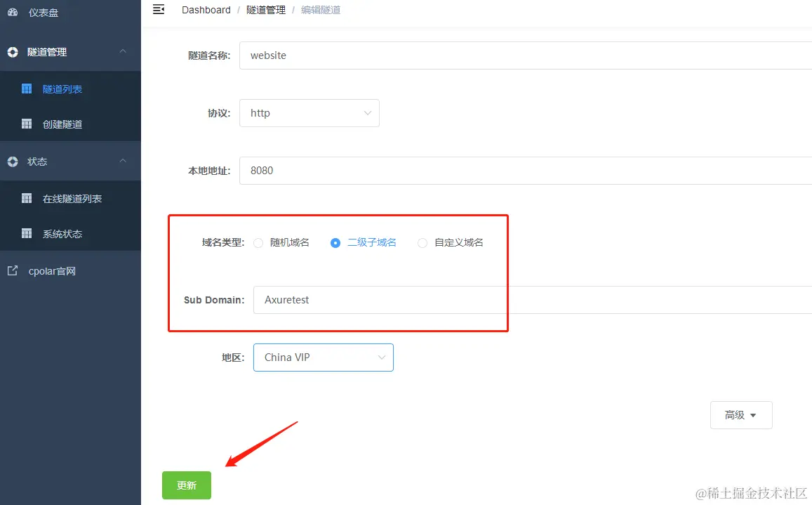Open the 地区 China VIP dropdown
This screenshot has width=812, height=505.
coord(323,358)
